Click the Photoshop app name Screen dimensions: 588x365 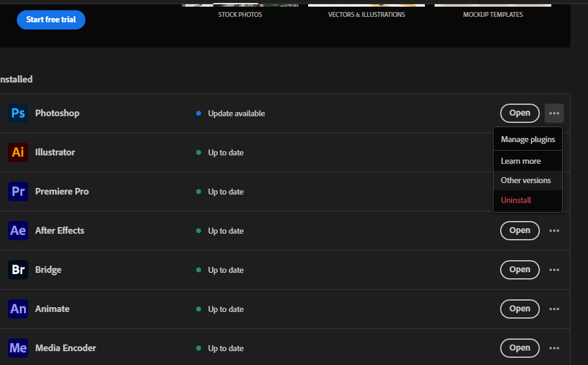[57, 113]
